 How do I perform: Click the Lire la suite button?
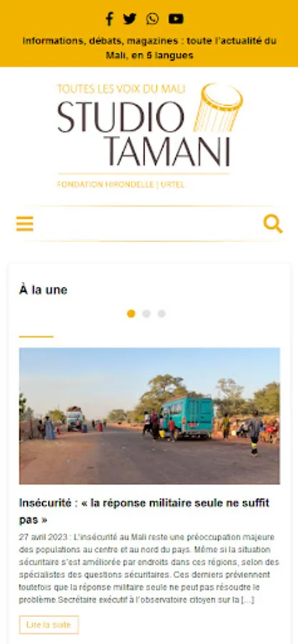(x=49, y=625)
